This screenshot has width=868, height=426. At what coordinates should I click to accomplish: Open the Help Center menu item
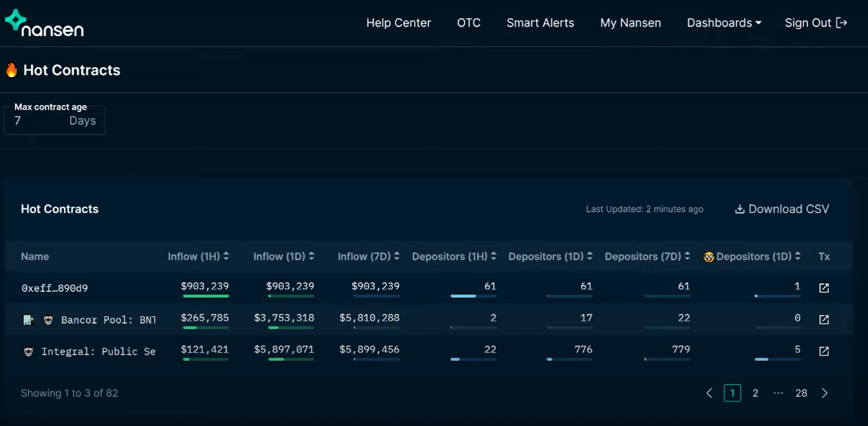[398, 23]
